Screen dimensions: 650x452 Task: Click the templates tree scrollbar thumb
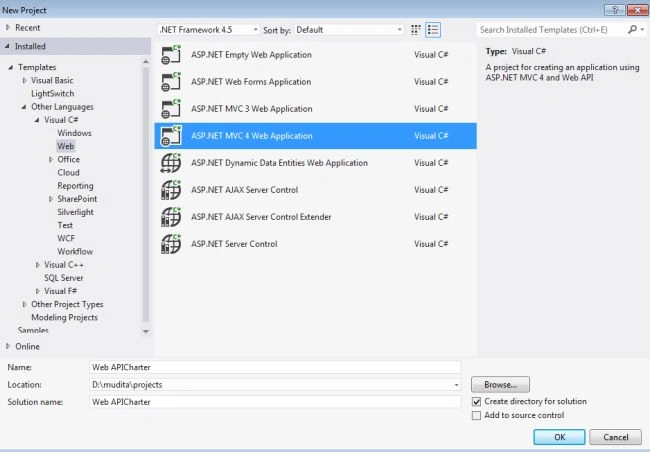pos(146,194)
